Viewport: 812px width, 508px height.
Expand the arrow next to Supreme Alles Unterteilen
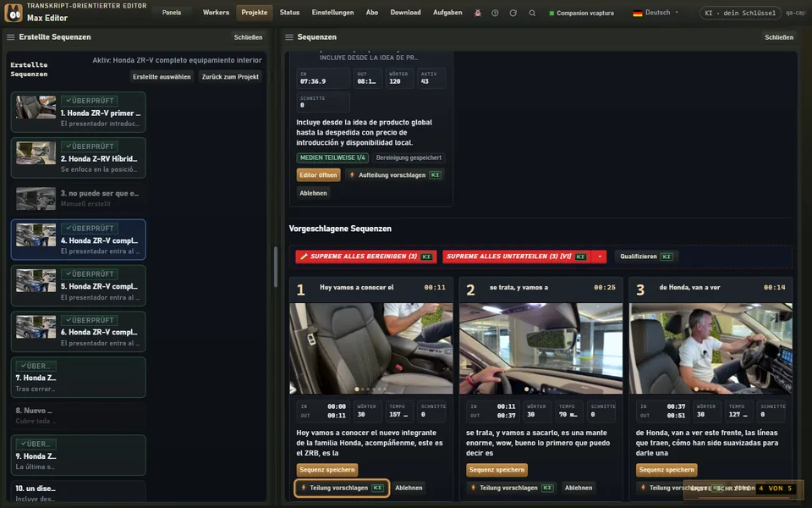(x=600, y=257)
